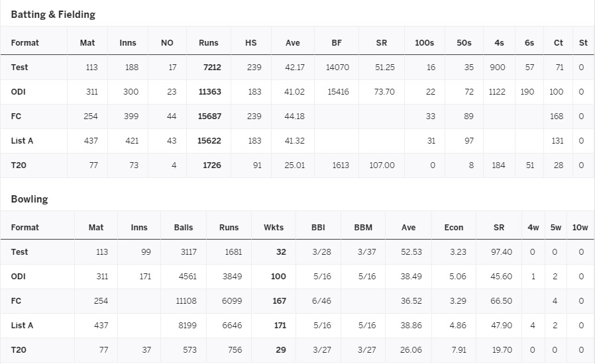The width and height of the screenshot is (595, 364).
Task: Click List A format in batting table
Action: click(22, 141)
